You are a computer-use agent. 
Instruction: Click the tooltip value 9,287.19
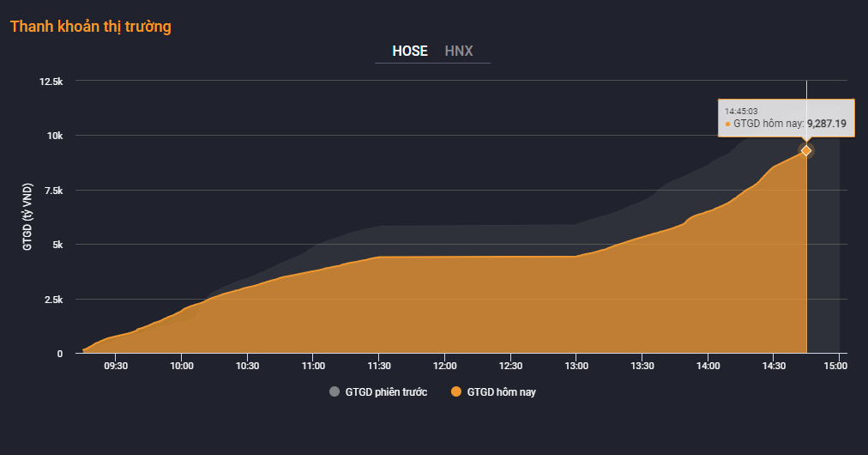tap(827, 124)
